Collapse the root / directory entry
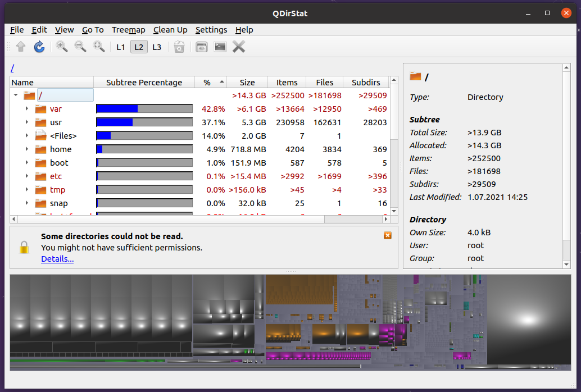 pos(16,95)
